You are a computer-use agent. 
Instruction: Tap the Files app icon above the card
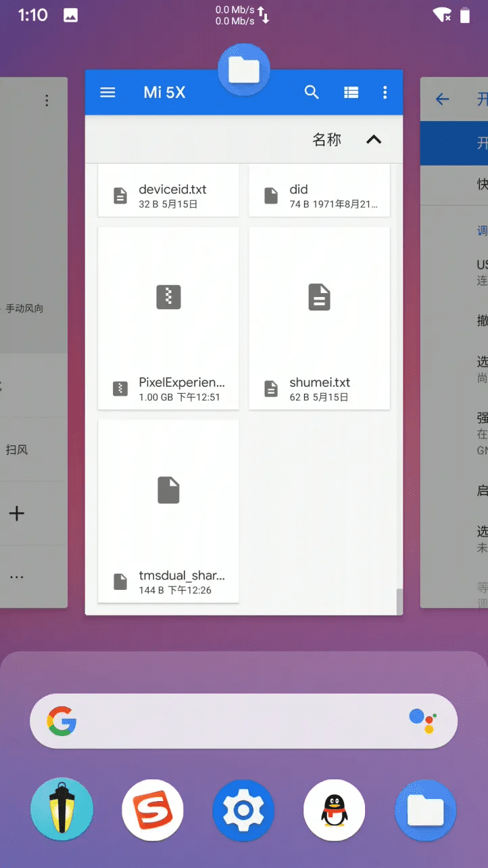[244, 69]
